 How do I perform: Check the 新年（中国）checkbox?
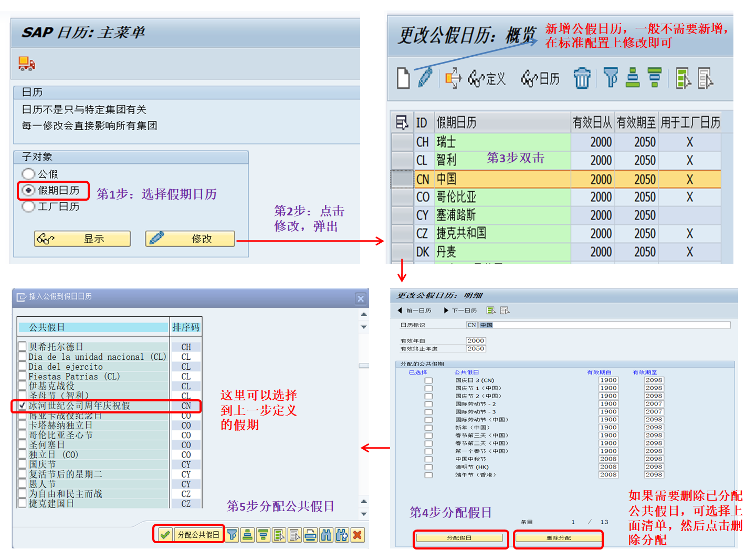(x=429, y=427)
